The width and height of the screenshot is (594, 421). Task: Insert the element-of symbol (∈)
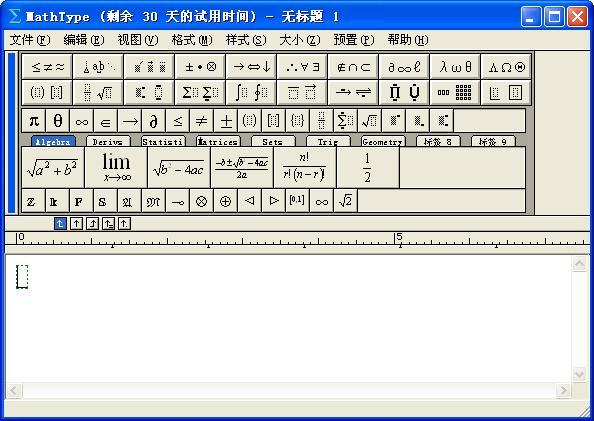(105, 121)
